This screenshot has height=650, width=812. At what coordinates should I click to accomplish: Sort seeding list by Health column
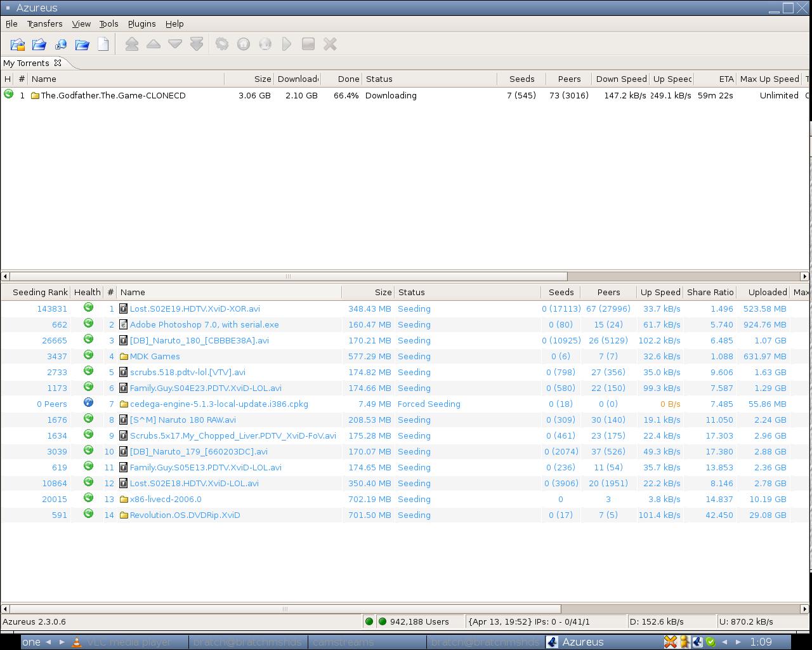coord(88,292)
